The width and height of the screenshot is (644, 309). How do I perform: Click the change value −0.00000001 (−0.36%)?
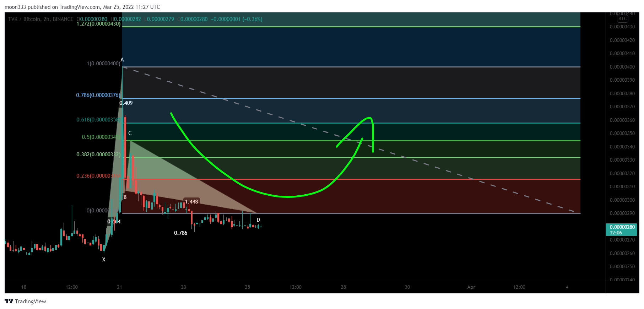click(237, 19)
